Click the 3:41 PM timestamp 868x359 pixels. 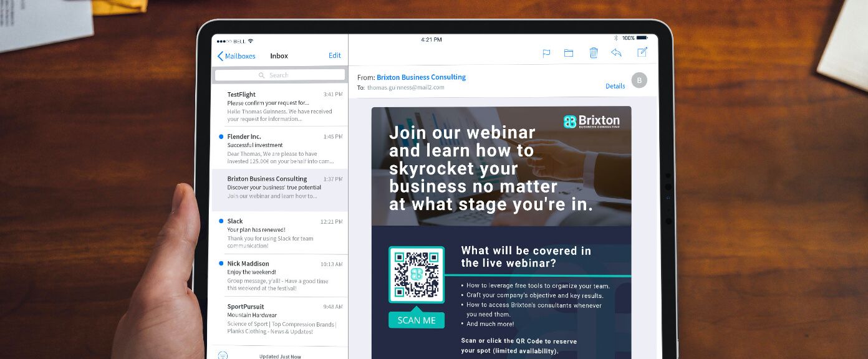[333, 95]
